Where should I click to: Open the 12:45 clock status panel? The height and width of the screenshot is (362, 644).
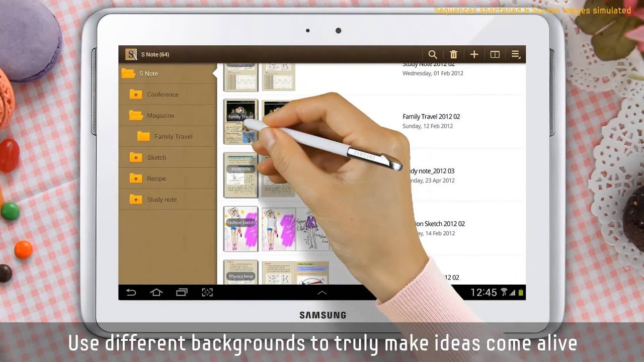pyautogui.click(x=484, y=293)
